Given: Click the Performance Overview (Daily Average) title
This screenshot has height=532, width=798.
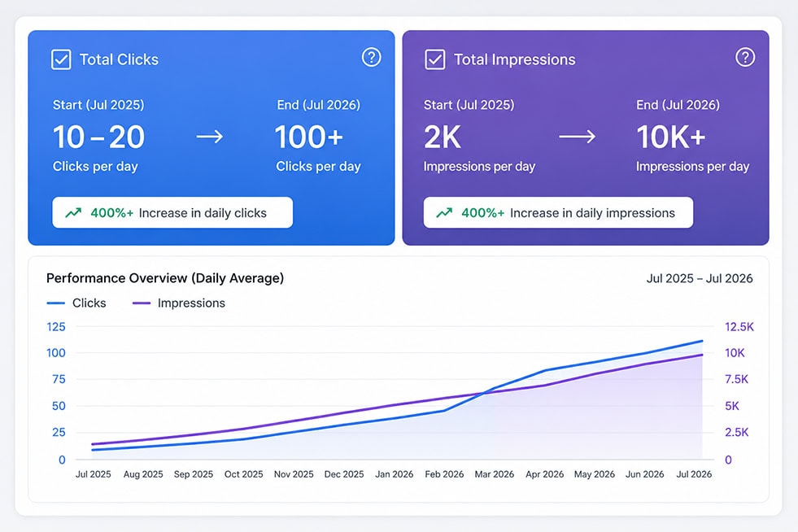Looking at the screenshot, I should [165, 278].
